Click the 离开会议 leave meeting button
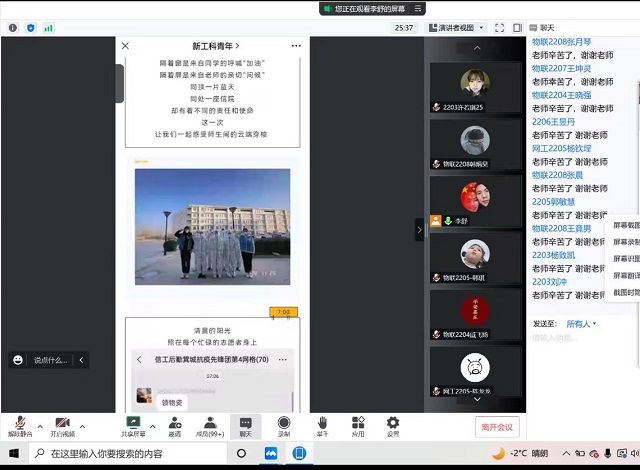Viewport: 640px width, 470px height. click(x=497, y=427)
